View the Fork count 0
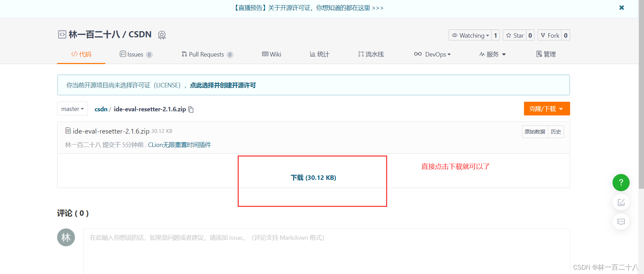The image size is (644, 274). (x=566, y=35)
